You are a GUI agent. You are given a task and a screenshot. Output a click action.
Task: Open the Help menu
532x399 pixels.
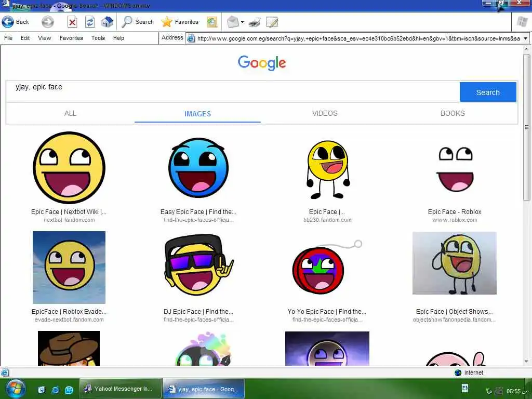pyautogui.click(x=118, y=38)
